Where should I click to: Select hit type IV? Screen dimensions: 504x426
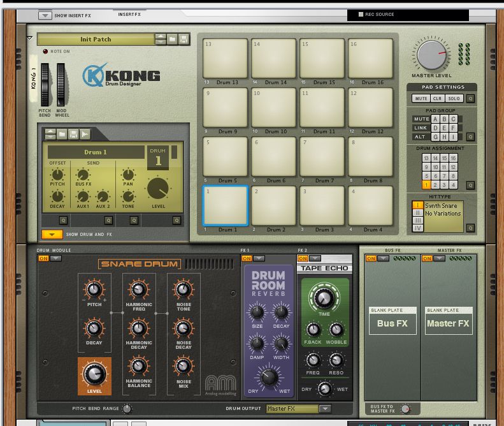(x=417, y=228)
